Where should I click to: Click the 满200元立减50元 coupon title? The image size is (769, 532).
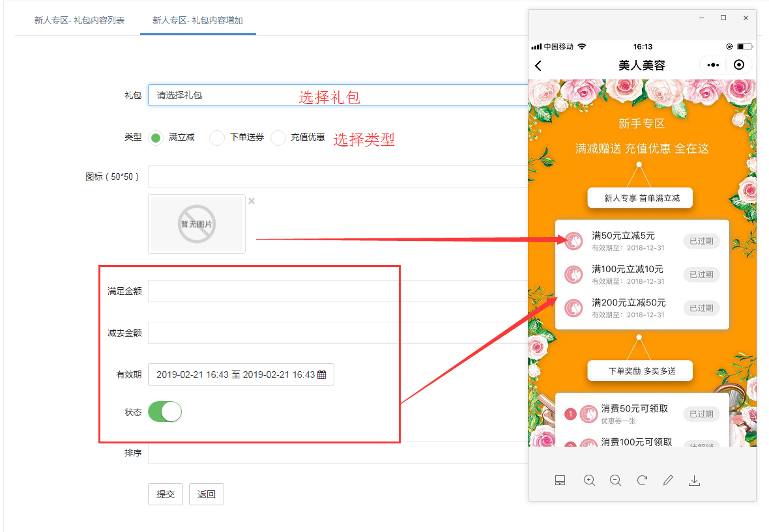[x=629, y=303]
